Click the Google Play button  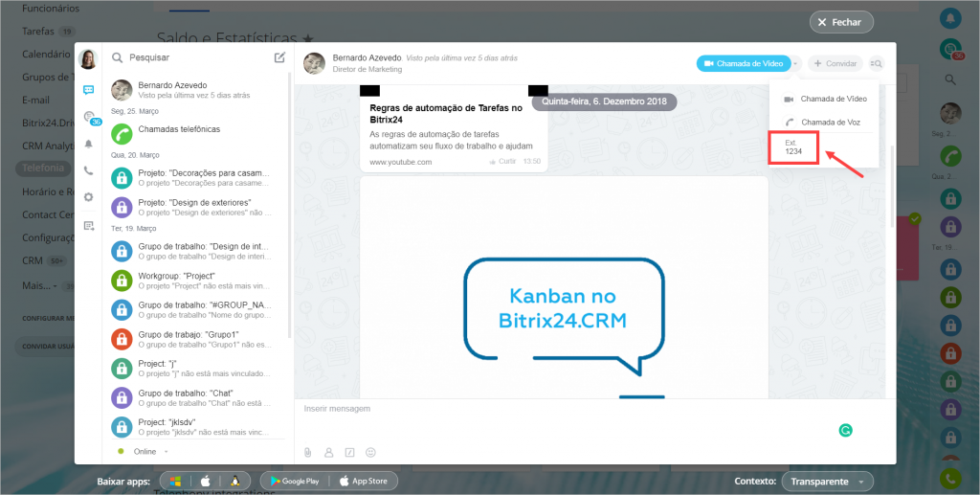[295, 481]
